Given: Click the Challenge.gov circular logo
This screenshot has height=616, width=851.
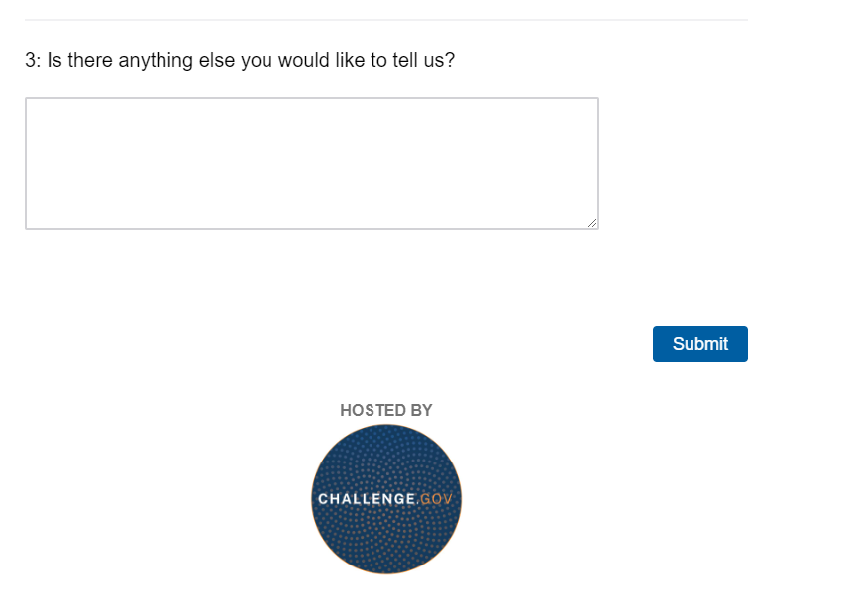Looking at the screenshot, I should tap(386, 499).
